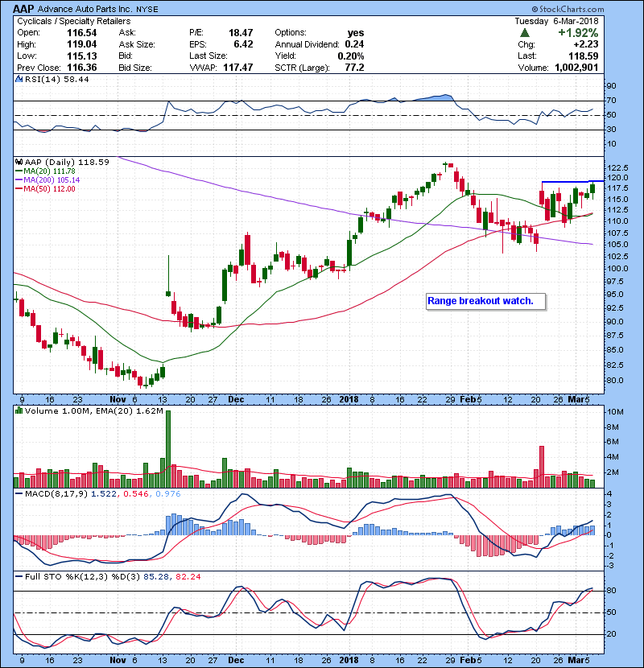Click the EPS value 6.42
The height and width of the screenshot is (668, 644).
(243, 44)
